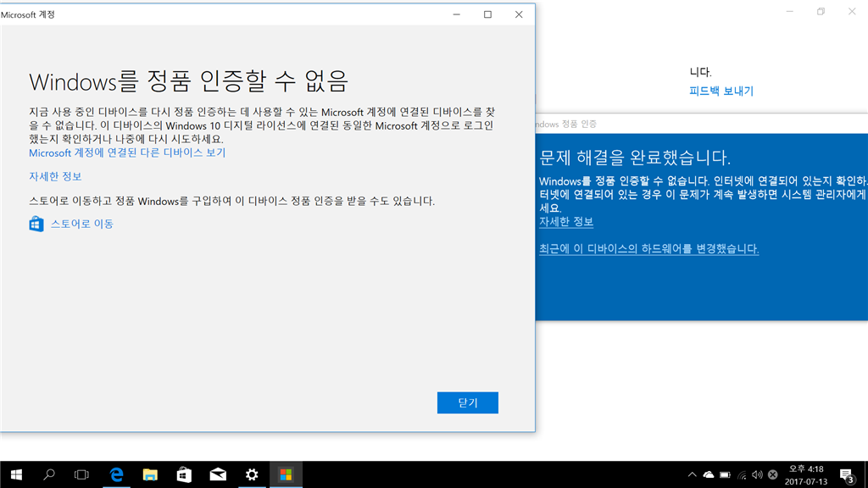Click the 'Microsoft 계정' window title text

[28, 15]
